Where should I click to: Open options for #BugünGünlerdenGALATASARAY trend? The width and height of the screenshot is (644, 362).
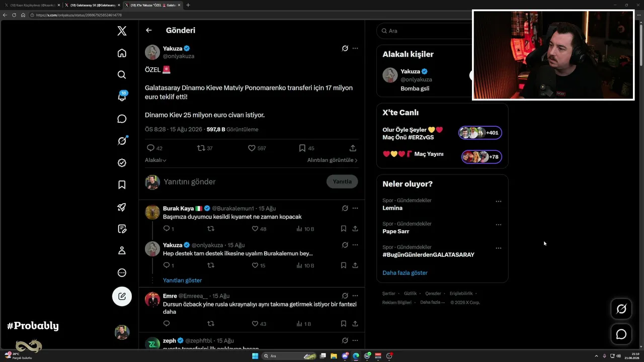pos(499,248)
